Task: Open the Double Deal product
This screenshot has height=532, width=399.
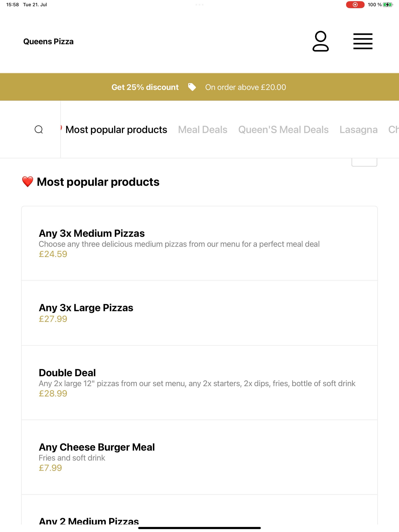Action: 199,383
